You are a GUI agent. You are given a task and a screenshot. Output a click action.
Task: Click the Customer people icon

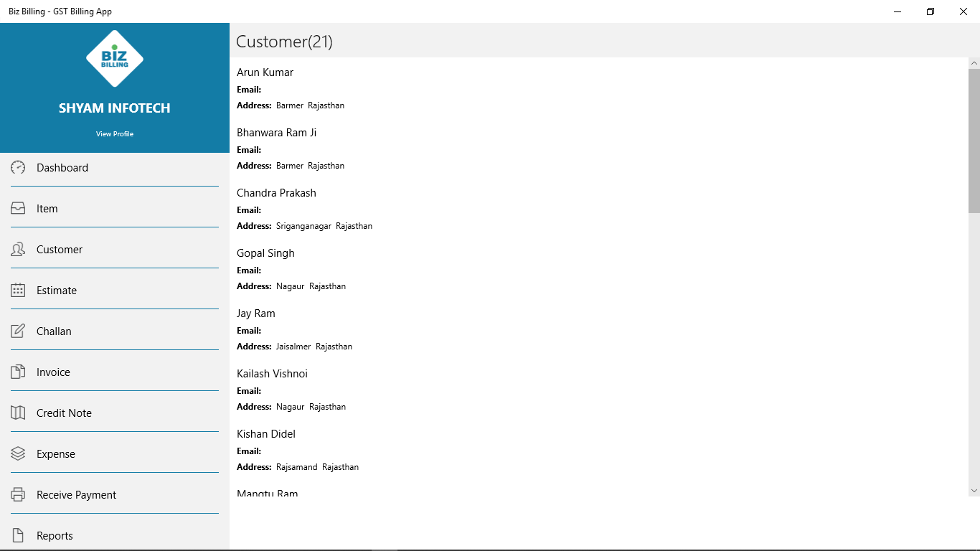click(x=18, y=249)
